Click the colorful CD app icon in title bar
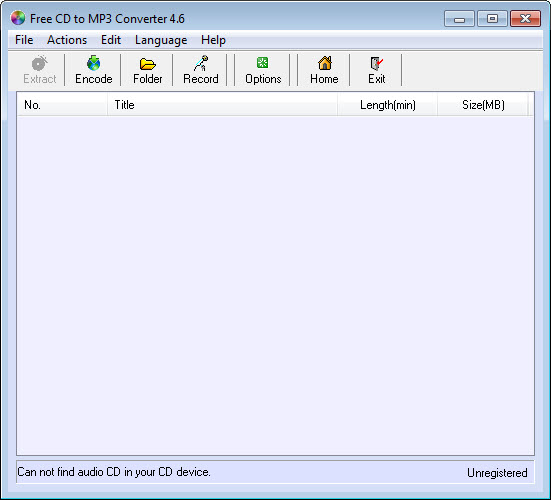This screenshot has height=500, width=551. [x=18, y=18]
